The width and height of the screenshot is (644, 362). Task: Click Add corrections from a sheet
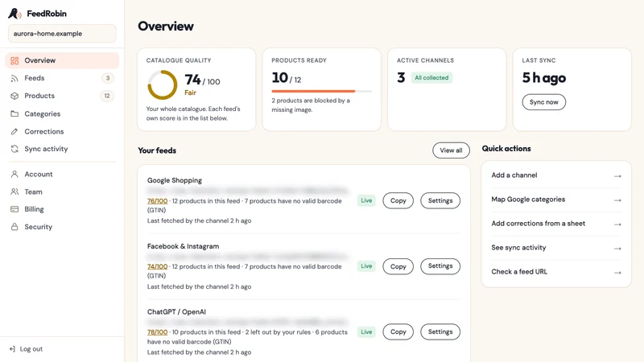556,224
